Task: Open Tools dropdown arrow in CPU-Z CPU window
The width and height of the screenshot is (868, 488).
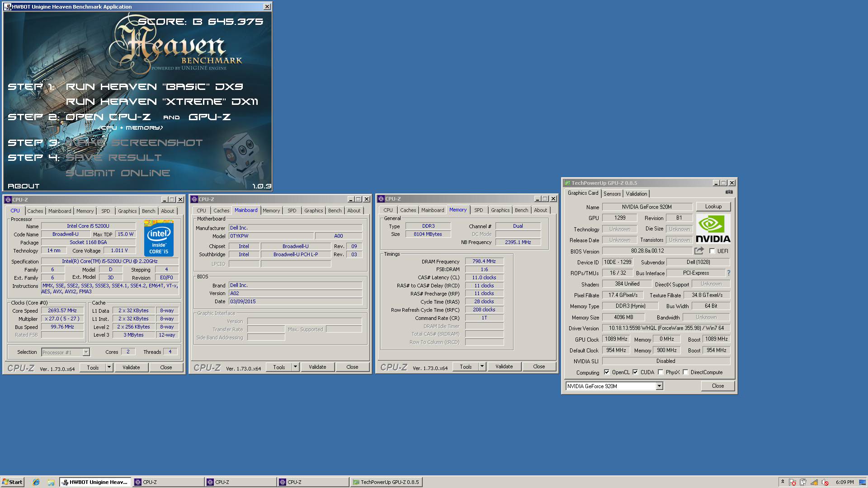Action: (x=109, y=367)
